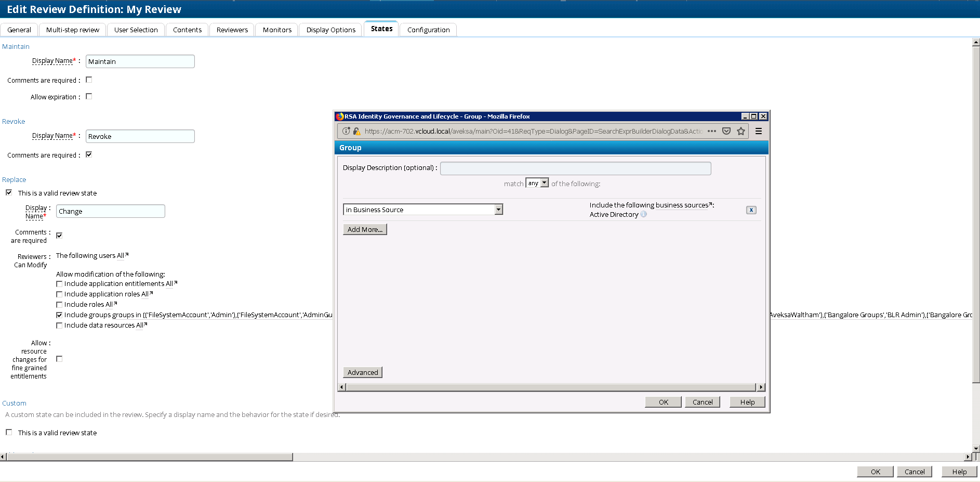Click the info icon next to Active Directory

point(643,214)
